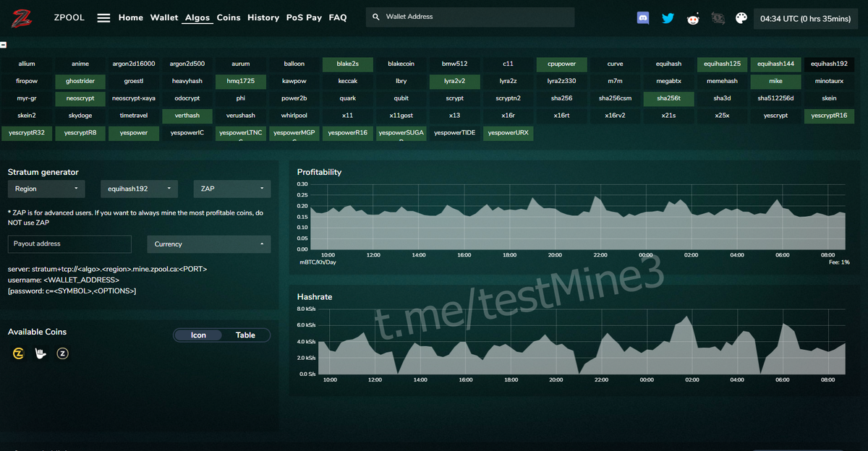The width and height of the screenshot is (868, 451).
Task: Select the equihash144 algorithm
Action: pos(776,64)
